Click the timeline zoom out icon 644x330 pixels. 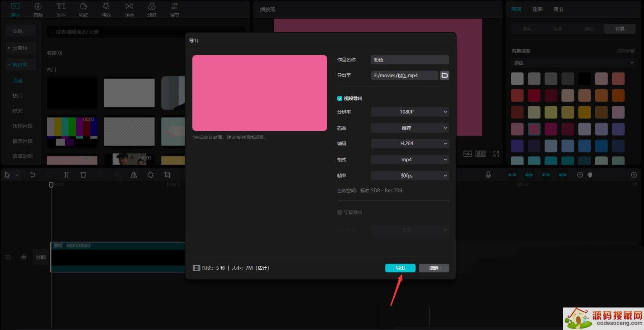580,175
